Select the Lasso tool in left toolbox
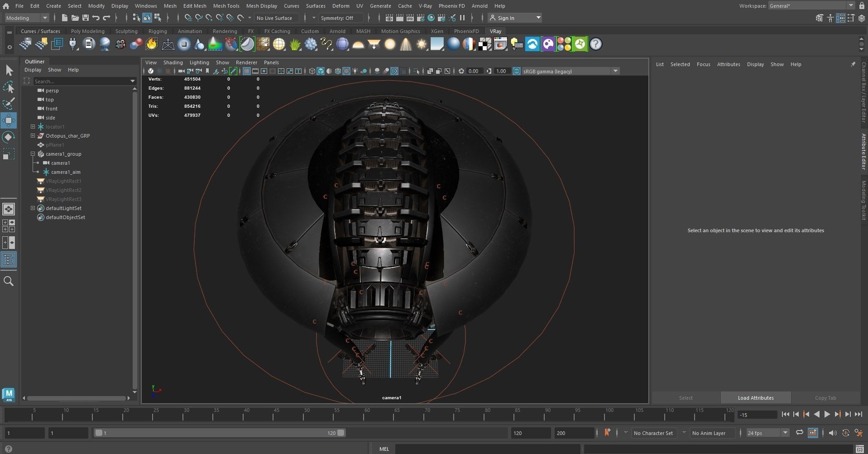Image resolution: width=868 pixels, height=454 pixels. click(x=9, y=86)
